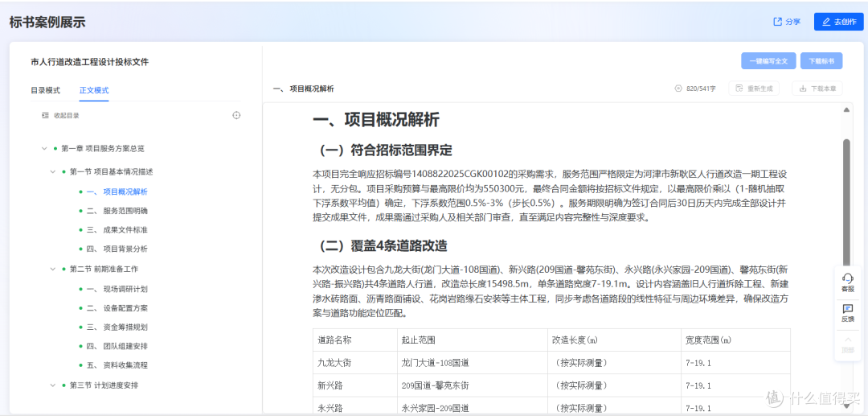Click the share icon beside 分享

778,22
